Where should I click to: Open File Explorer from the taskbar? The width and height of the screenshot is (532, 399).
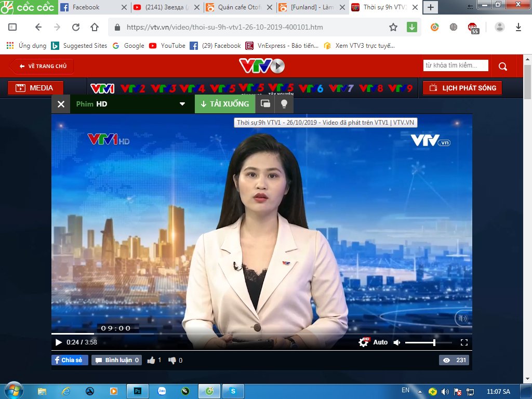pos(42,392)
